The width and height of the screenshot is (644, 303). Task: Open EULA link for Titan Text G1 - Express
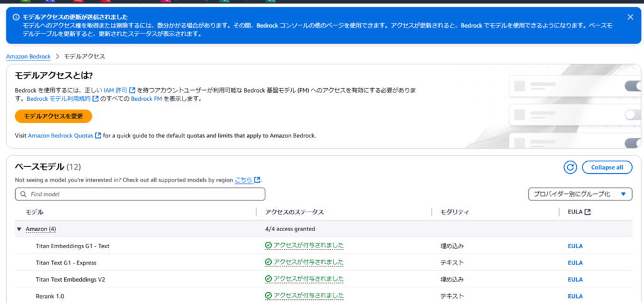coord(575,262)
